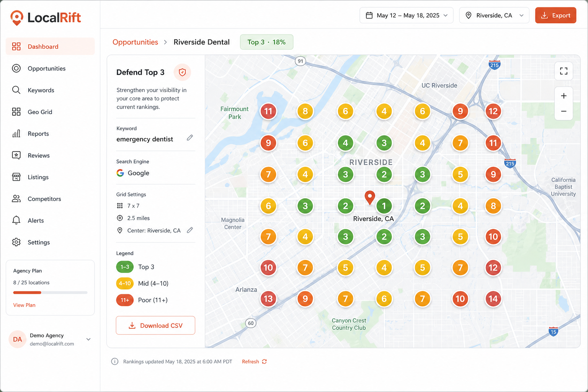
Task: Click the red 11+ legend swatch
Action: (125, 300)
